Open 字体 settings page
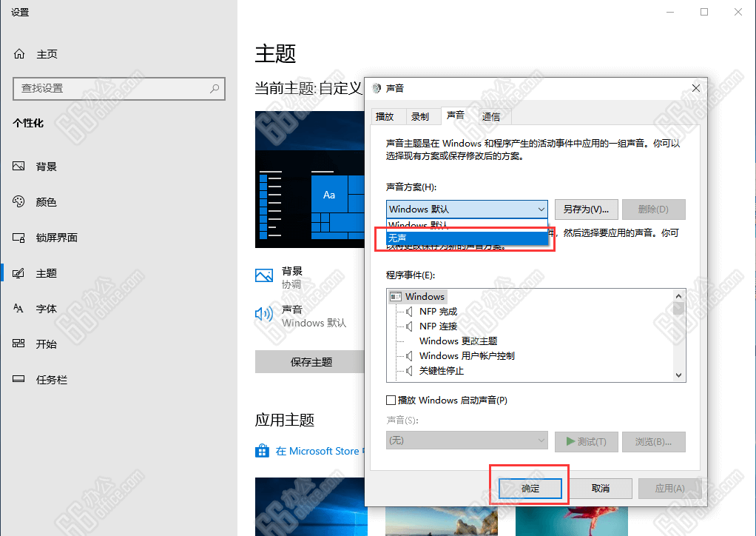Viewport: 756px width, 536px height. point(47,308)
